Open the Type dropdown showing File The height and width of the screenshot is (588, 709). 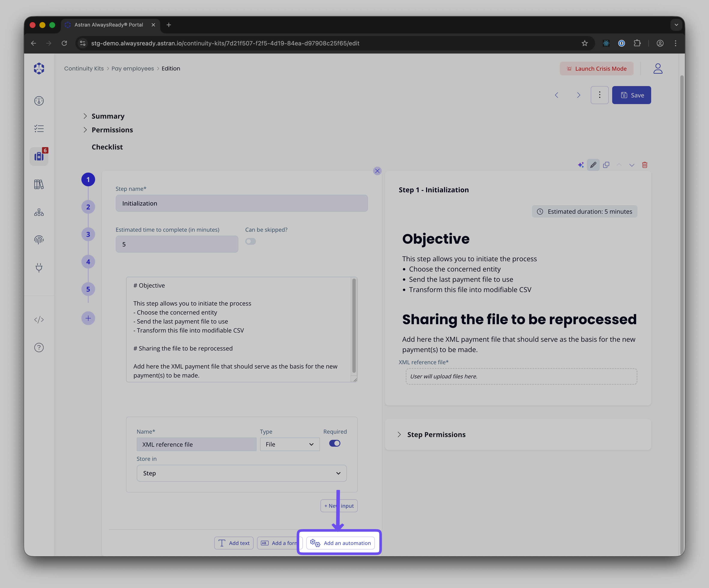point(290,445)
